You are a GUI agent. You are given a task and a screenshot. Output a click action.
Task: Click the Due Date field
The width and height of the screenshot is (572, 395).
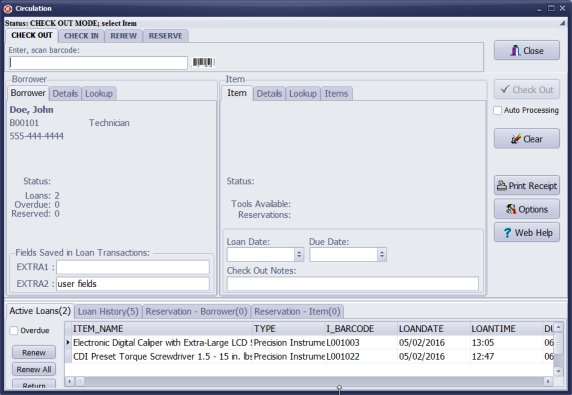click(343, 255)
